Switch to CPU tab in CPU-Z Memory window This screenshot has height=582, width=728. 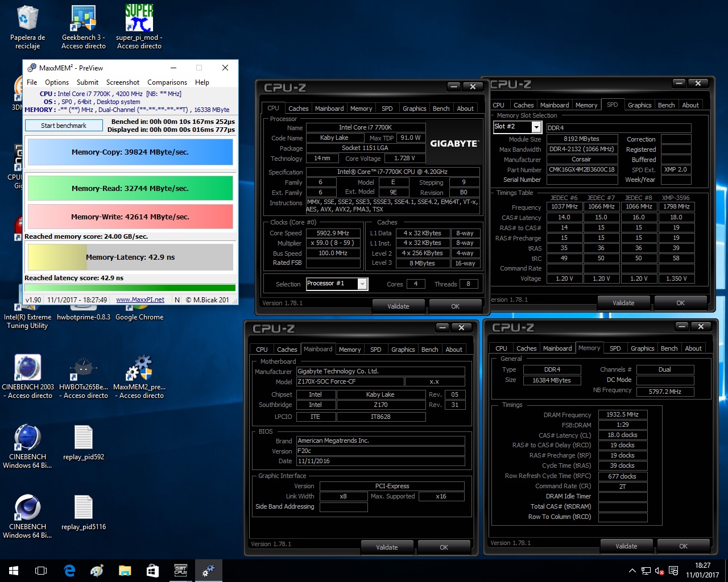coord(501,348)
